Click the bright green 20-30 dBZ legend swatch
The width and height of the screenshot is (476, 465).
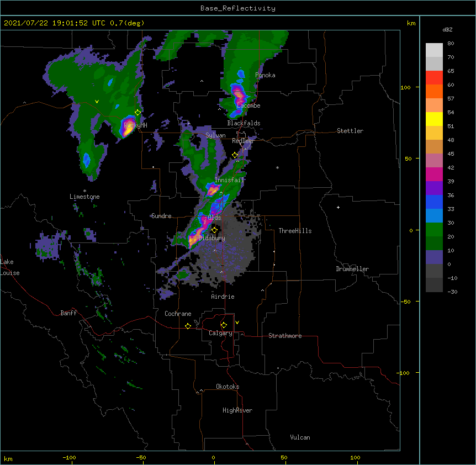coord(434,230)
